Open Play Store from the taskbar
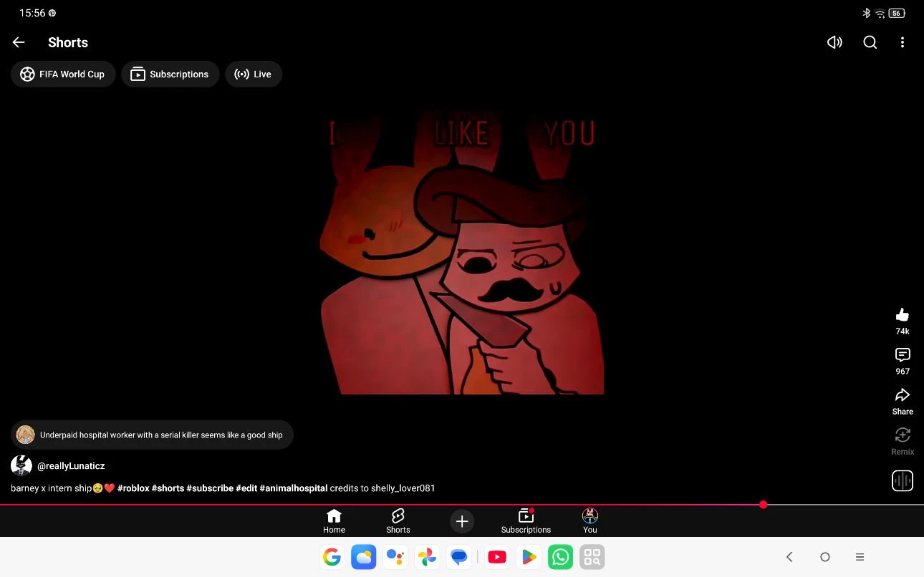Image resolution: width=924 pixels, height=577 pixels. point(529,557)
